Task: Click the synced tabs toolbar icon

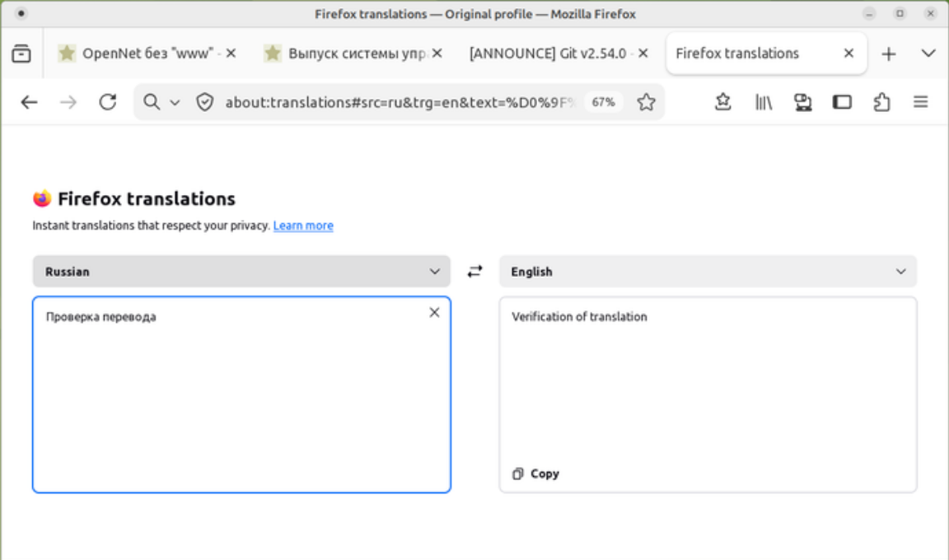Action: (802, 101)
